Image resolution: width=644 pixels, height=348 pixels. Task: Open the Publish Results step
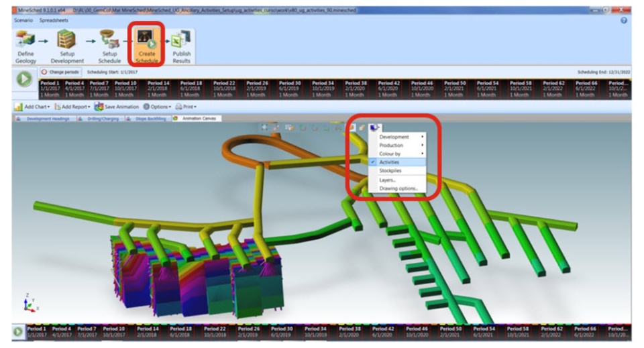pos(181,47)
